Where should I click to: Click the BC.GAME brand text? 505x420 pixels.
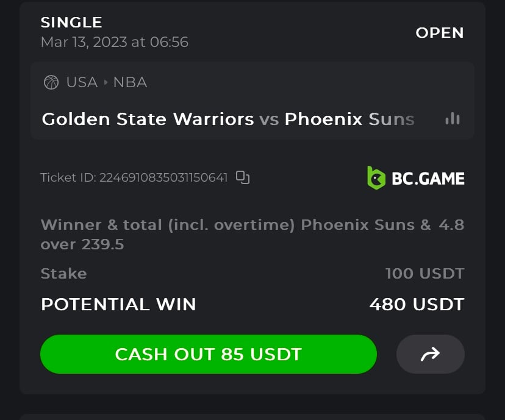(x=428, y=178)
